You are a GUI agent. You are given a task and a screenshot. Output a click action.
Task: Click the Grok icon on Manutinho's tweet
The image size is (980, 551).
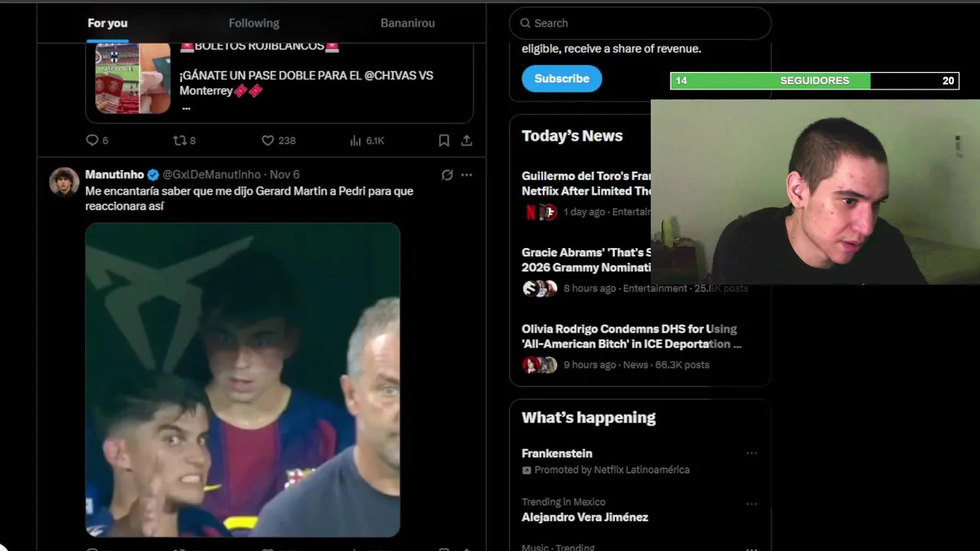tap(447, 175)
